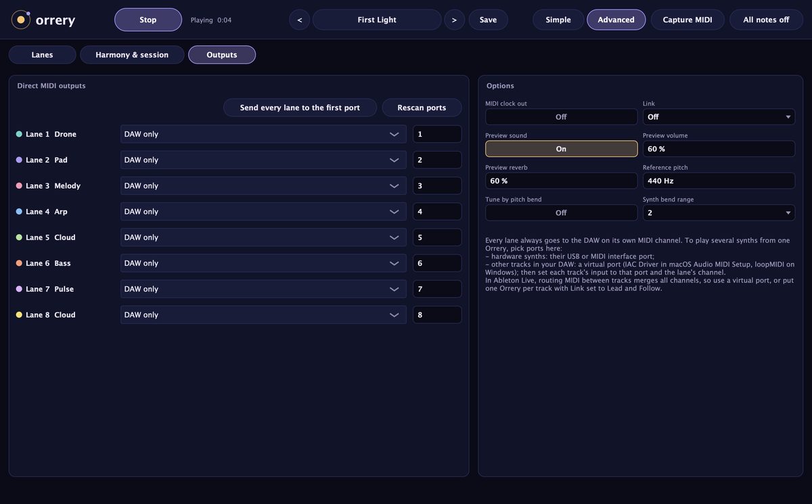Open Lane 2 Pad output port dropdown
The image size is (812, 504).
[x=263, y=160]
